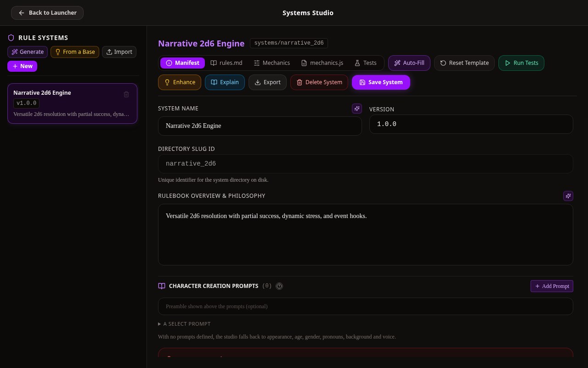Focus the prompts preamble input
This screenshot has width=588, height=368.
point(366,306)
